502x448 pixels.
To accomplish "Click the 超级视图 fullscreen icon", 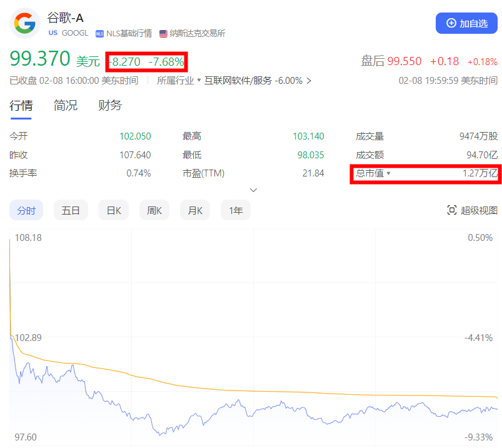I will coord(451,210).
